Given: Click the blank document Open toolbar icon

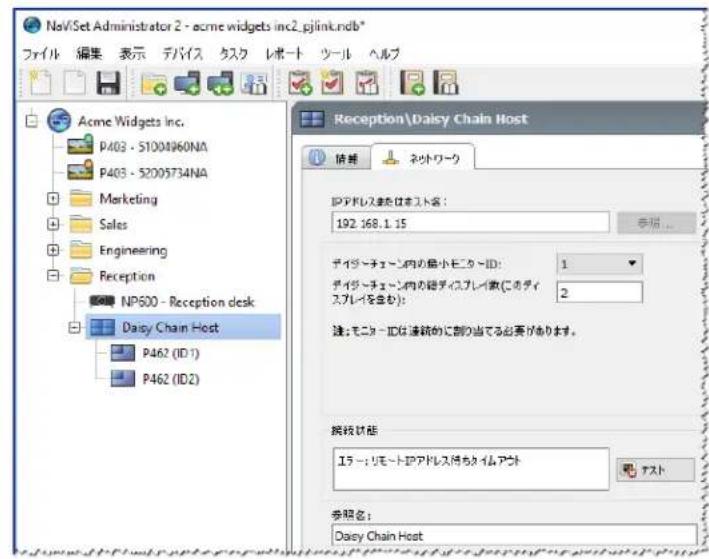Looking at the screenshot, I should 74,83.
